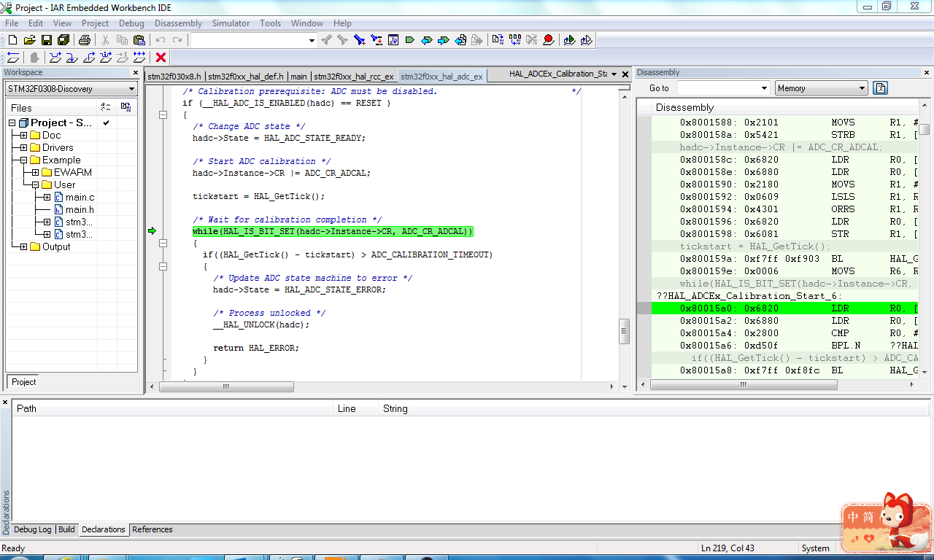
Task: Click the Navigate Backward arrow icon
Action: click(x=460, y=40)
